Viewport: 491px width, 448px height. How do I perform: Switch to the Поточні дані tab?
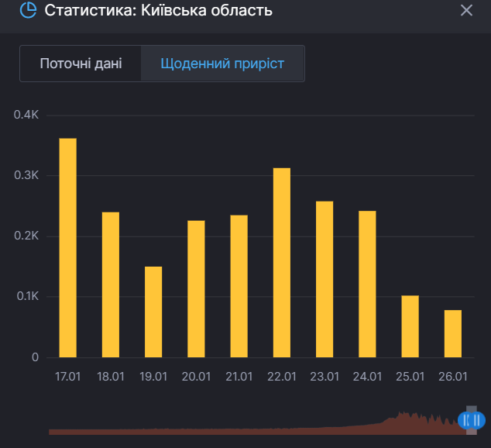point(81,64)
